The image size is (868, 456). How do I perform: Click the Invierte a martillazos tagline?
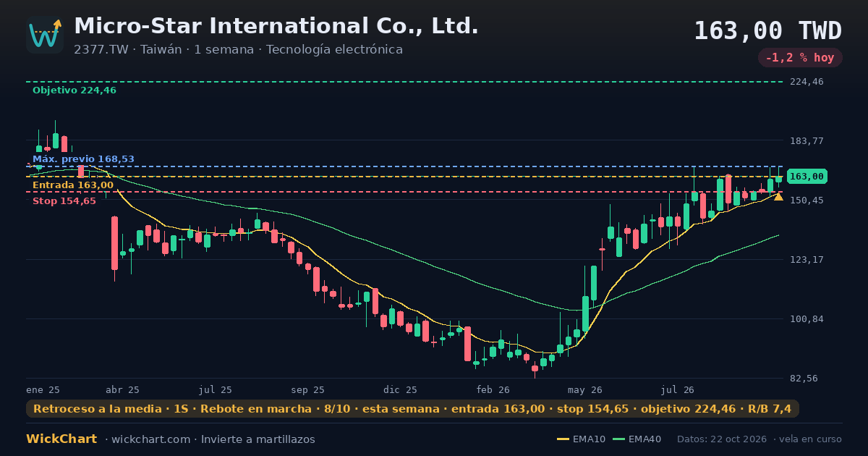click(258, 439)
